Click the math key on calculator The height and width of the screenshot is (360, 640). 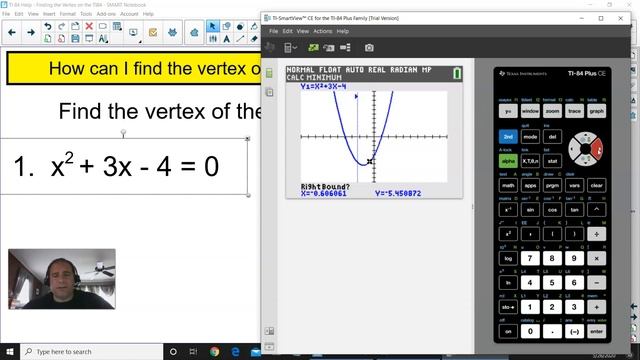click(508, 185)
